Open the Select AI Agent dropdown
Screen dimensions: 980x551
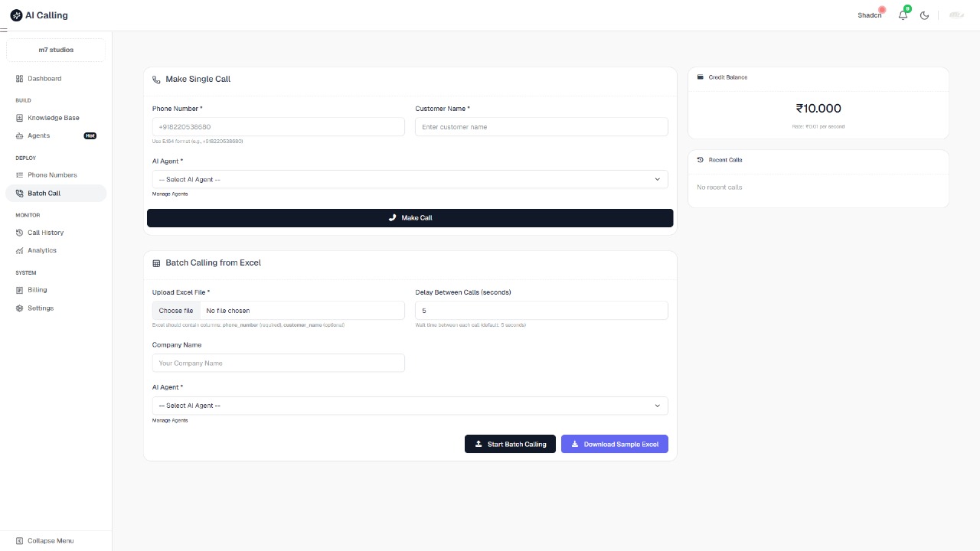point(410,179)
